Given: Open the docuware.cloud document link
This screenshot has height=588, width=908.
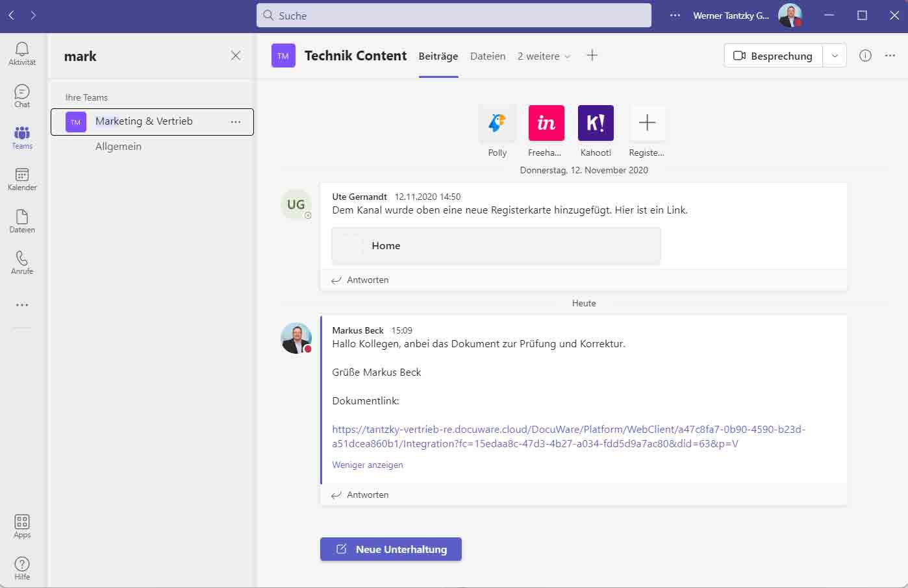Looking at the screenshot, I should point(568,437).
